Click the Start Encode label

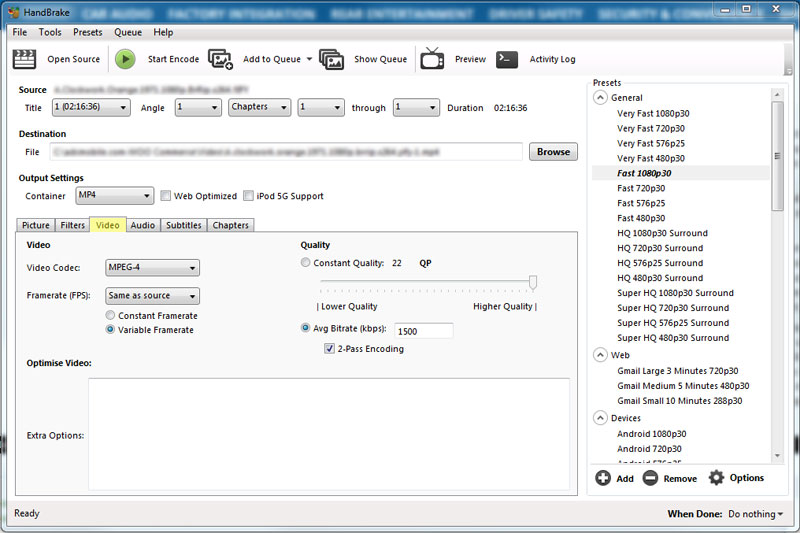pos(173,59)
